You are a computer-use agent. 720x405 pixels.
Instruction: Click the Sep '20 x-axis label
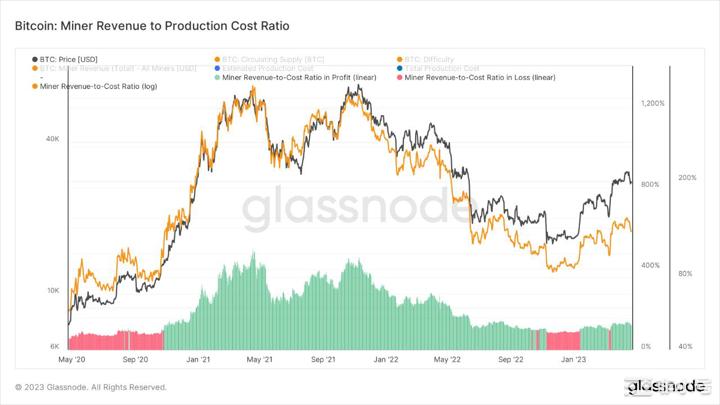tap(135, 358)
